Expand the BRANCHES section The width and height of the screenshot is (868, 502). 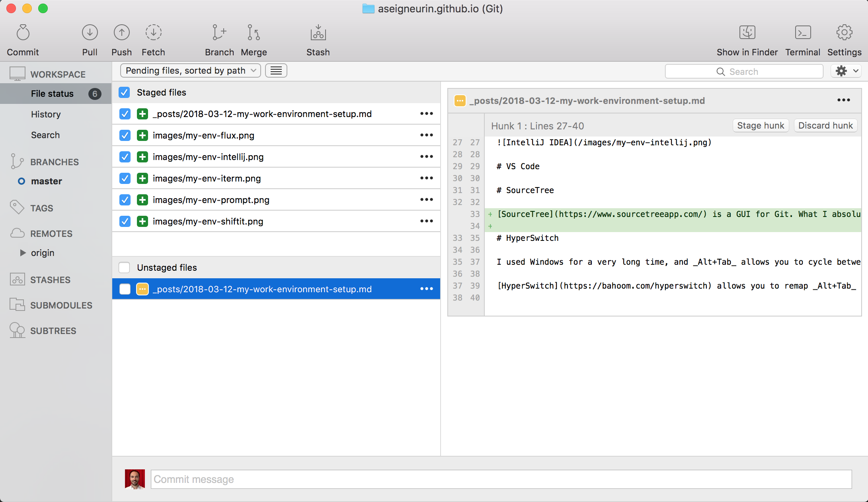(54, 161)
